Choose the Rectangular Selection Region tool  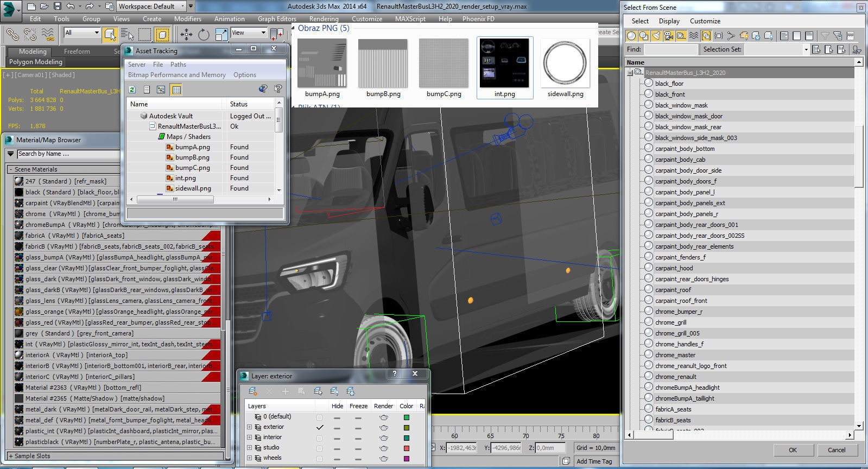[x=145, y=35]
